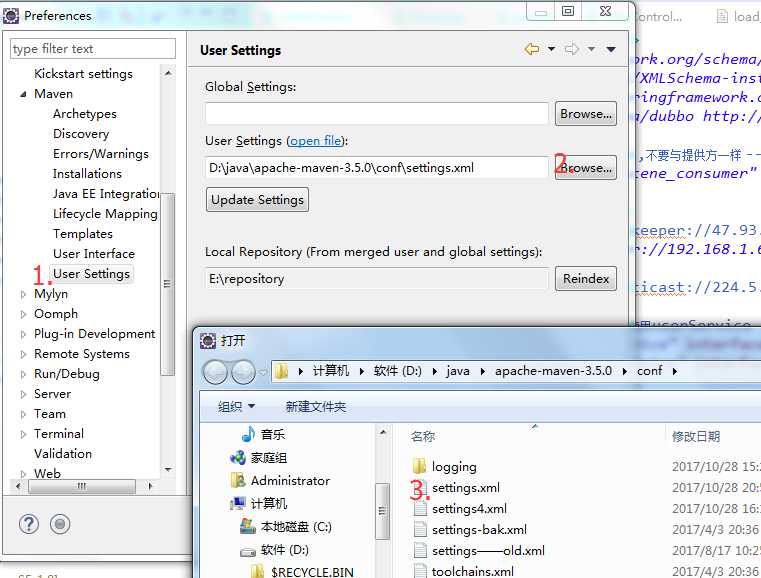The image size is (761, 578).
Task: Click the forward navigation arrow in User Settings
Action: click(x=572, y=49)
